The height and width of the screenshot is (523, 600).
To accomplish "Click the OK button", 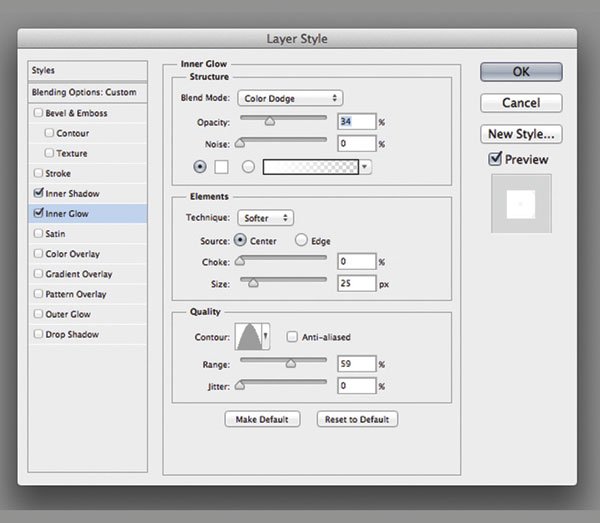I will click(521, 72).
